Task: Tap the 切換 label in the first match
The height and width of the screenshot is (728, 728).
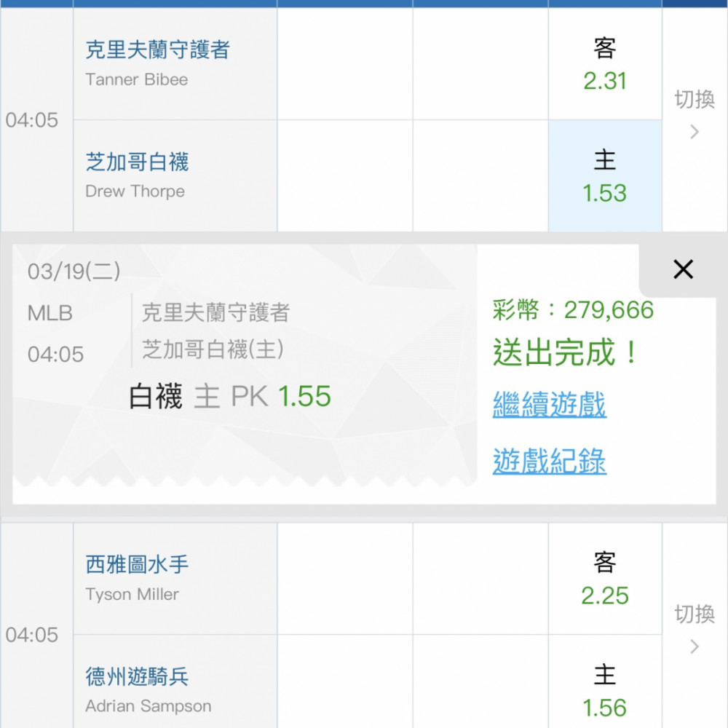Action: [x=694, y=99]
